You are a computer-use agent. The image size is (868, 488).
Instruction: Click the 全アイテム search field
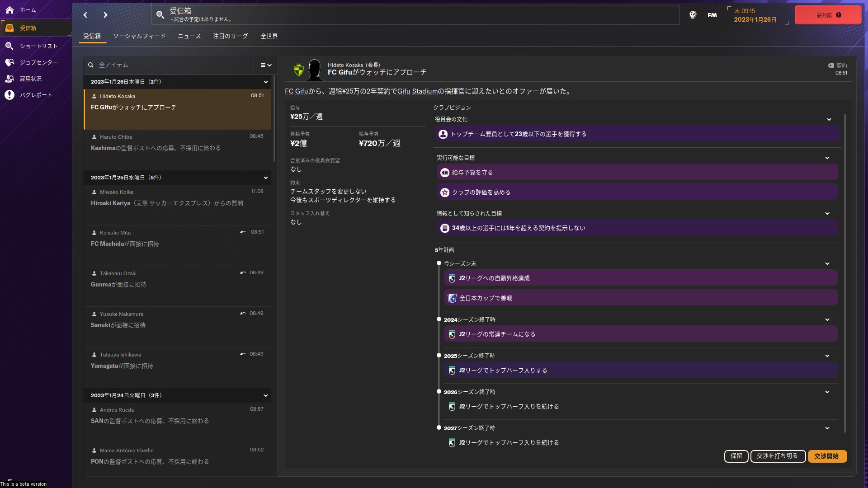167,65
